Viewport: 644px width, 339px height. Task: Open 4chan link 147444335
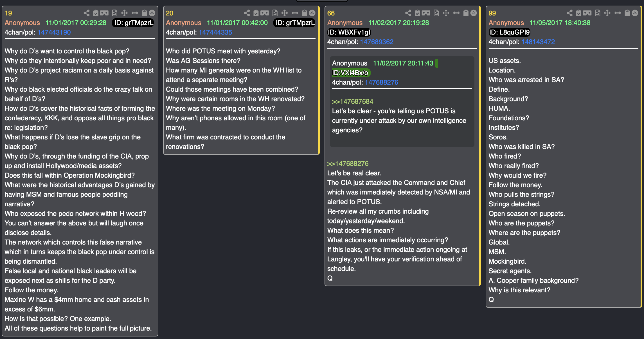[215, 32]
